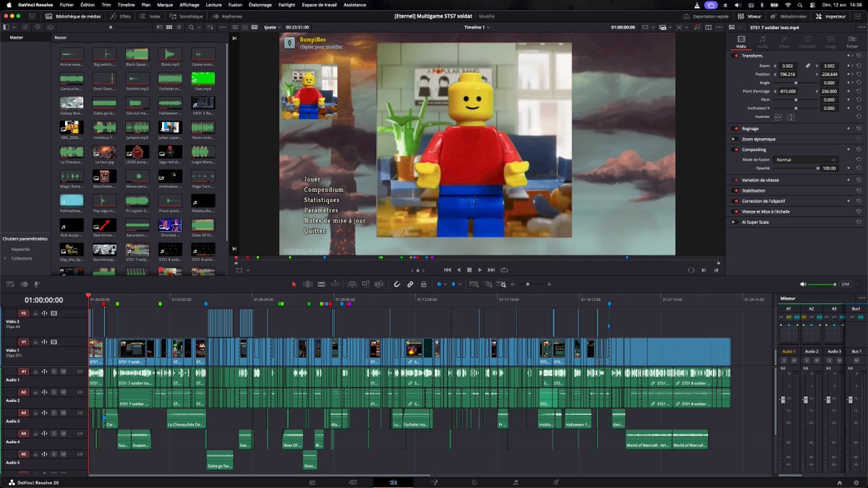Toggle the Bibliothèque de médias panel
The image size is (868, 488).
(x=72, y=15)
